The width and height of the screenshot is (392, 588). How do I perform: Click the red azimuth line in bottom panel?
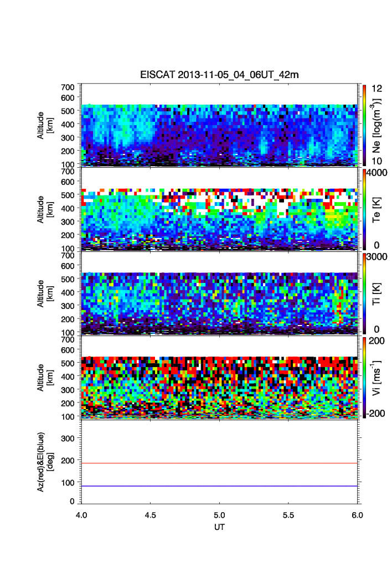point(219,463)
